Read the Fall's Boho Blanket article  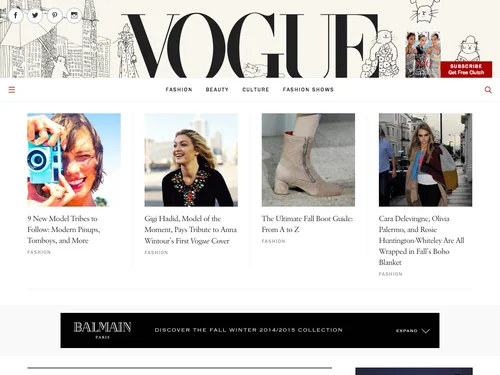click(x=422, y=240)
